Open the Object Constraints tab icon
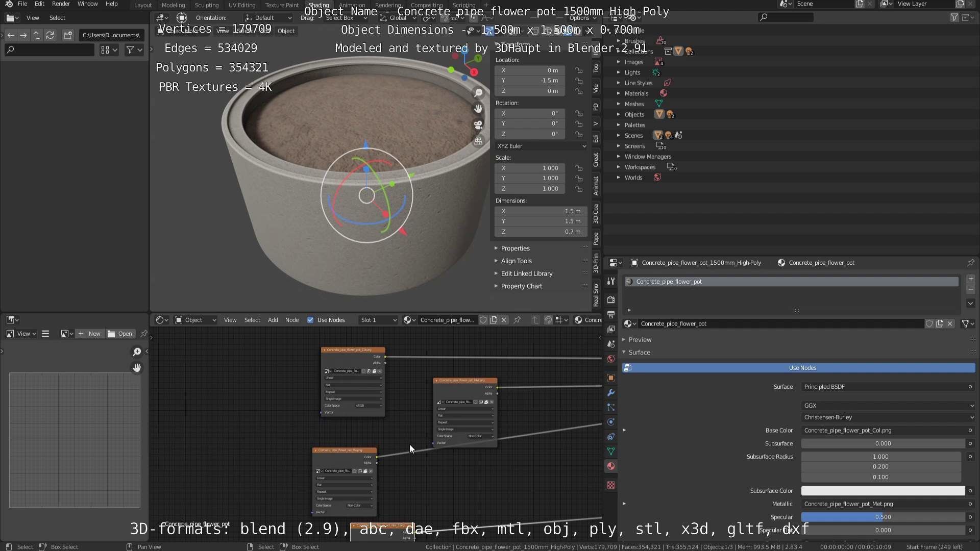Viewport: 980px width, 551px height. tap(611, 437)
